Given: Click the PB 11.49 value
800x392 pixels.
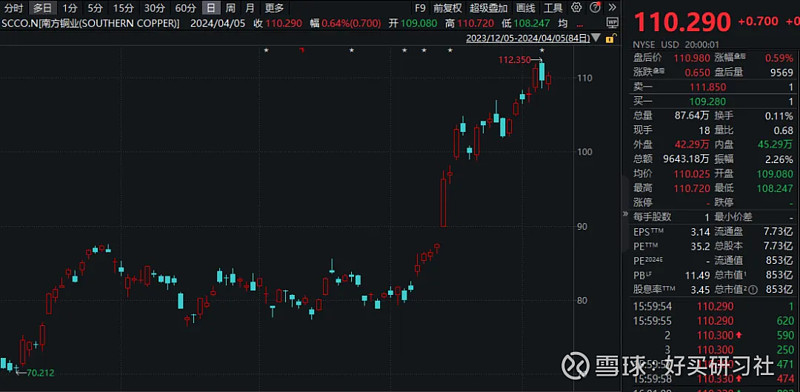Looking at the screenshot, I should click(x=698, y=275).
